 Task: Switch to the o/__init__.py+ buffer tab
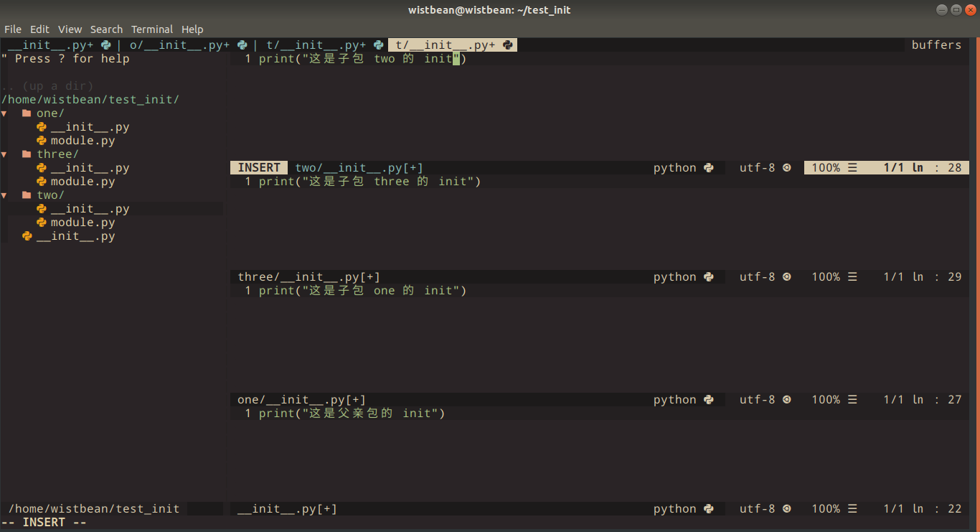[179, 44]
